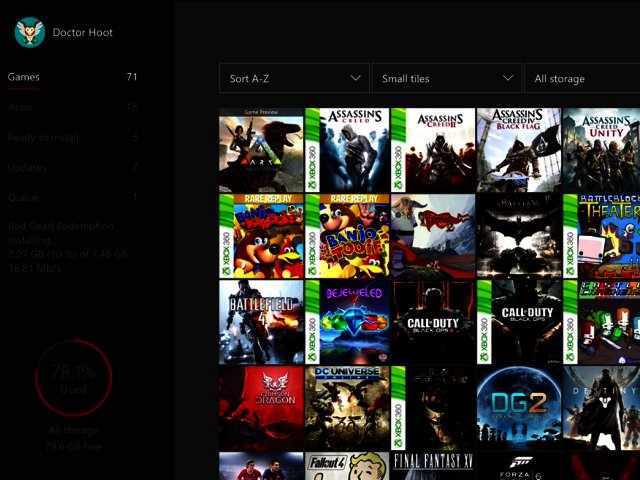The height and width of the screenshot is (480, 640).
Task: Select the dark Xbox 360 tile beside DC Universe
Action: pyautogui.click(x=433, y=408)
